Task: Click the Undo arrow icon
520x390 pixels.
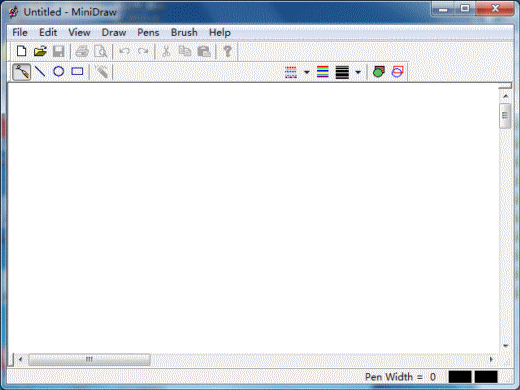Action: [124, 51]
